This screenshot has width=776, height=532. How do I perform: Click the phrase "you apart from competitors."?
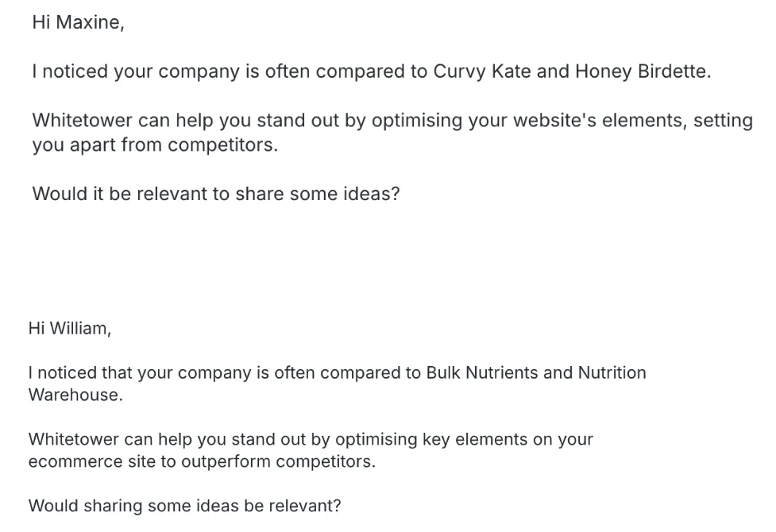pos(155,145)
